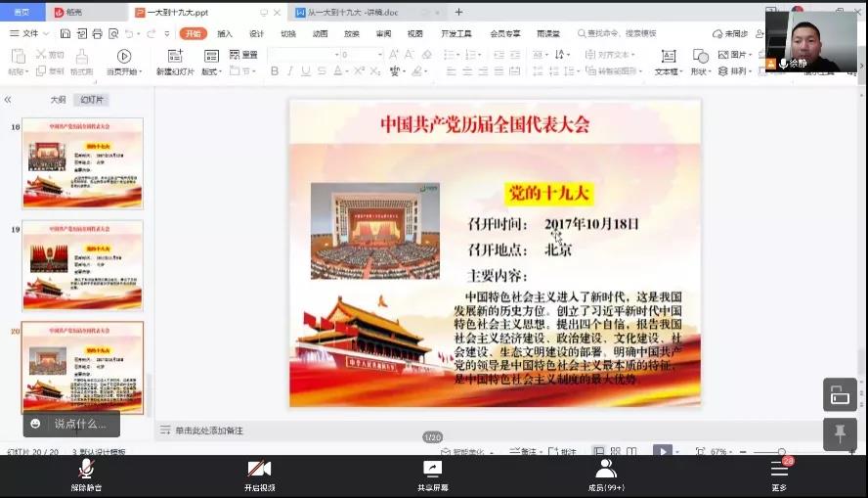Unmute microphone (解除静音) in meeting bar

click(86, 476)
